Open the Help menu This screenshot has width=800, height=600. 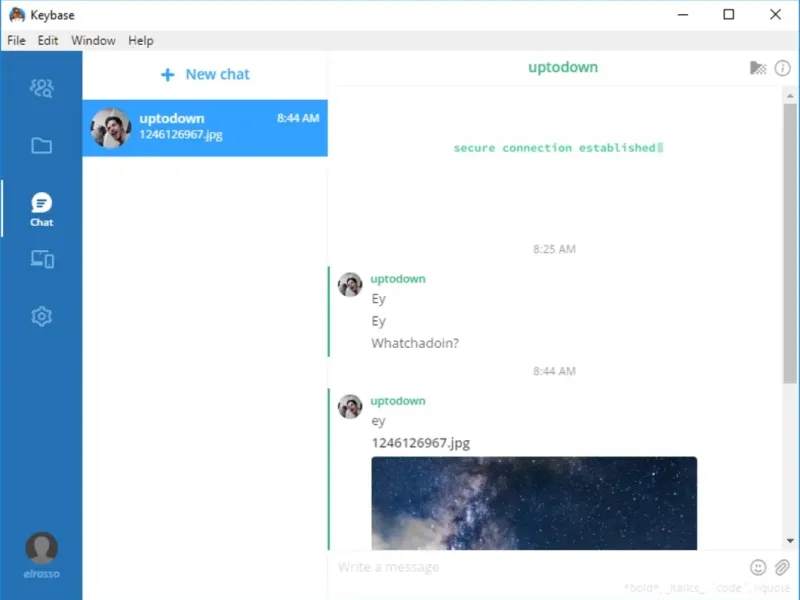pos(140,40)
